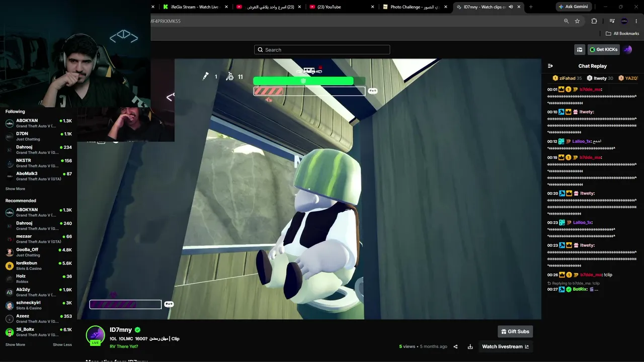The image size is (644, 362).
Task: Click the search magnifier icon
Action: pyautogui.click(x=260, y=50)
